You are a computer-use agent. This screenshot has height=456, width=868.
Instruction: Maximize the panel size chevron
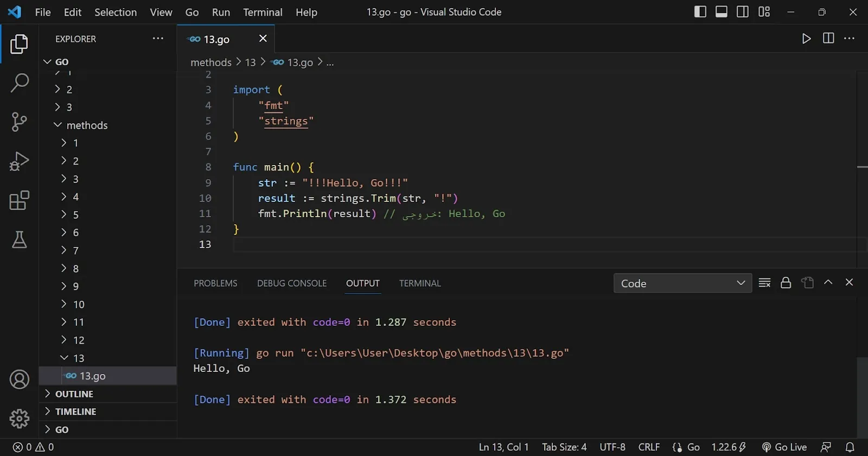coord(828,282)
